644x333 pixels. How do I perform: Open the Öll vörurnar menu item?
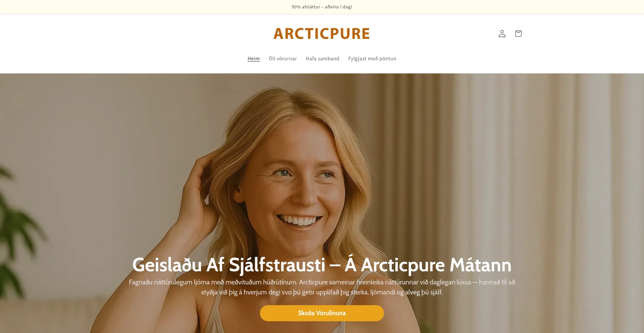(283, 59)
